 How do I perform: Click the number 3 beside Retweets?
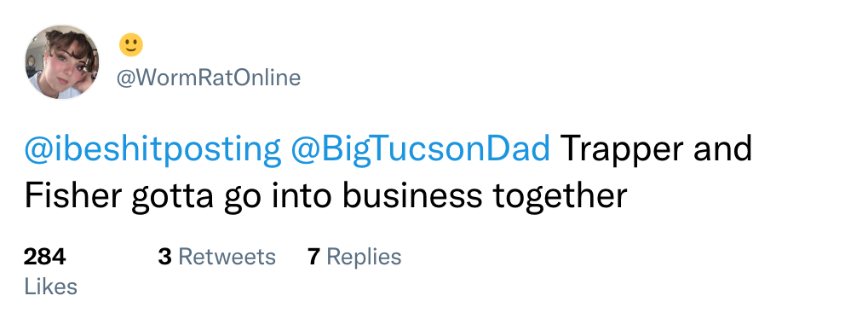pyautogui.click(x=164, y=257)
